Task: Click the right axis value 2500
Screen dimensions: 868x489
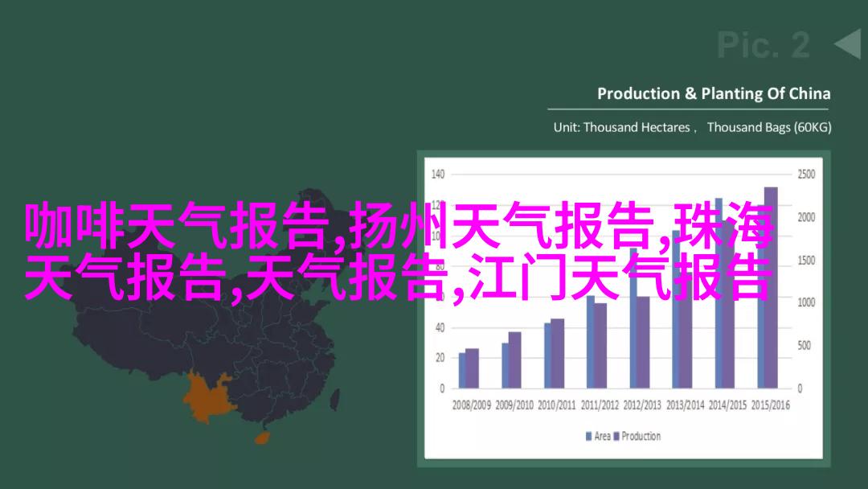Action: (x=807, y=175)
